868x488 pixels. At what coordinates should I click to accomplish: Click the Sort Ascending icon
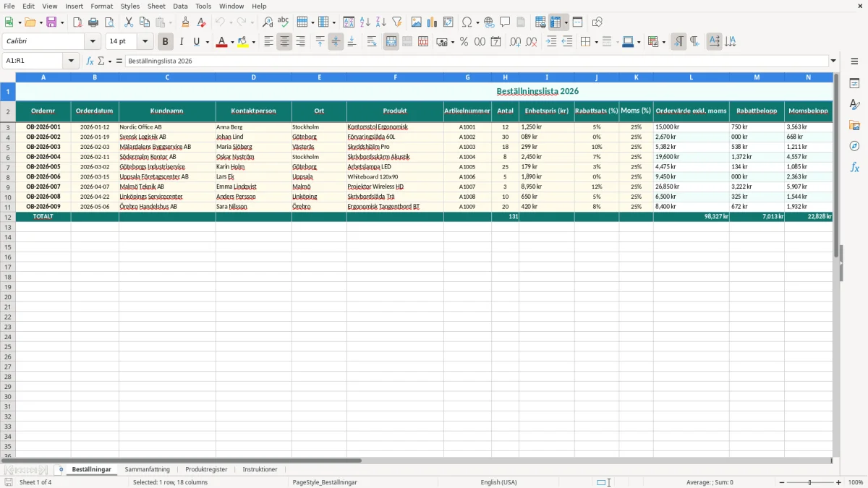(x=365, y=22)
